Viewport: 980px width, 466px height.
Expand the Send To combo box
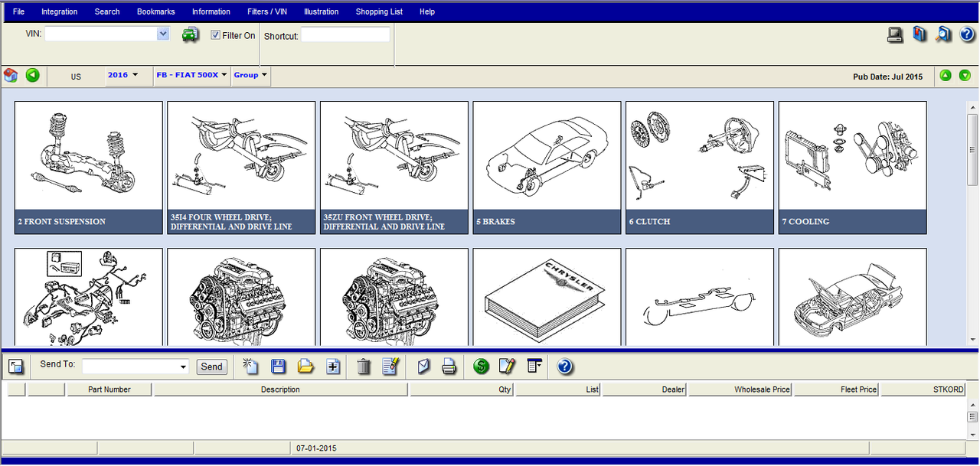[183, 367]
